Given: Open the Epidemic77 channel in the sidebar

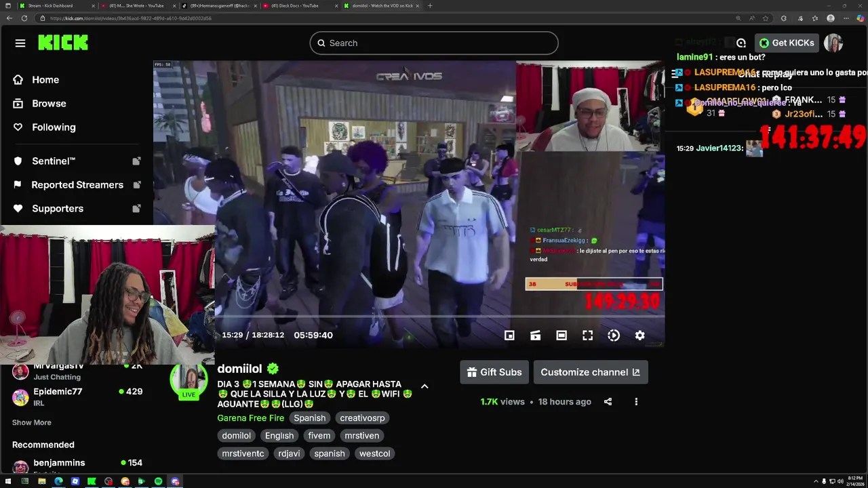Looking at the screenshot, I should click(77, 396).
